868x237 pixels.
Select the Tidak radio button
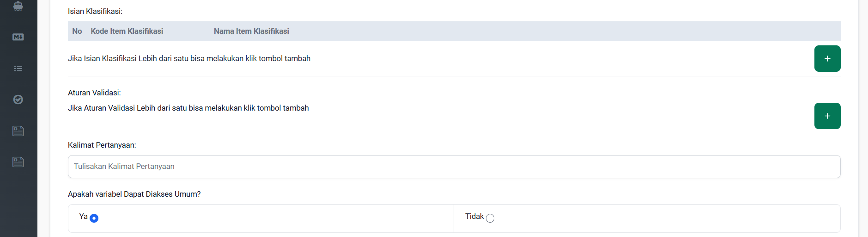point(490,218)
